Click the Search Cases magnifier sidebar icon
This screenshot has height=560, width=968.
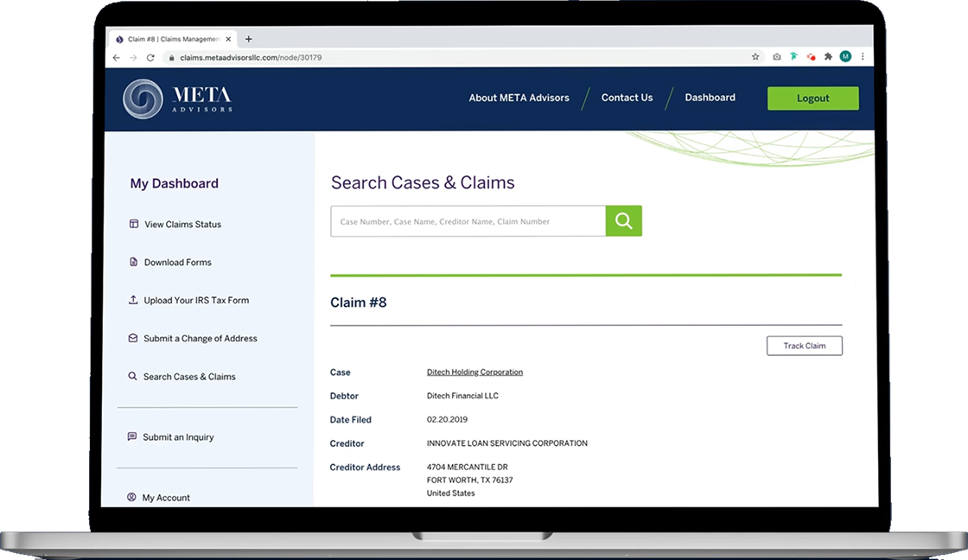[132, 376]
